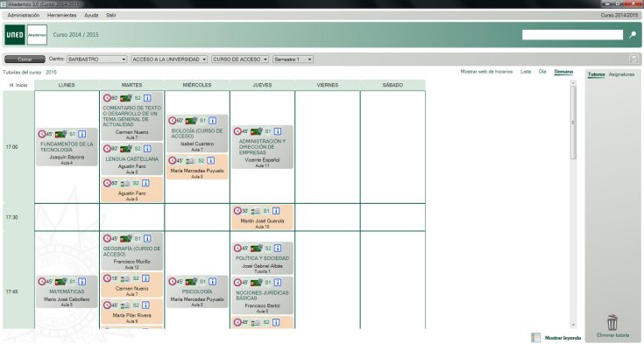
Task: Click clock duration icon on Biología card
Action: (173, 121)
